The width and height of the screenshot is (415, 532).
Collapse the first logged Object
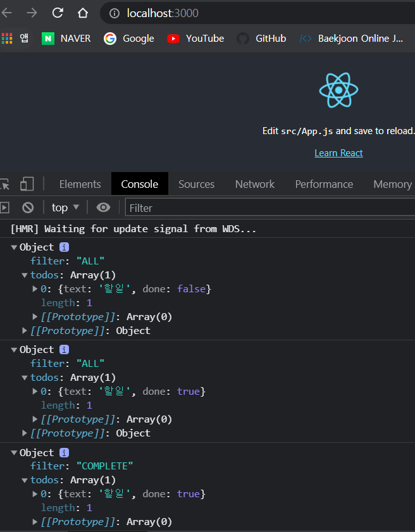point(14,247)
